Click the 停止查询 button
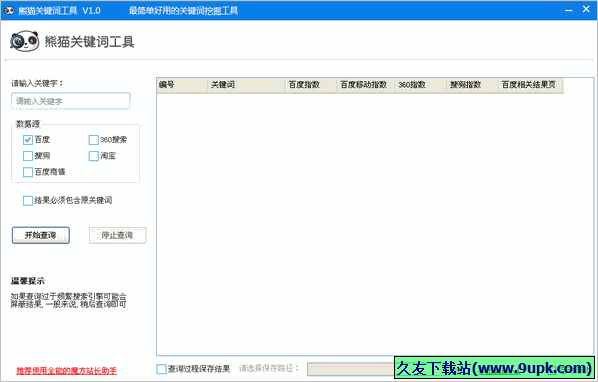The height and width of the screenshot is (382, 598). pyautogui.click(x=117, y=235)
